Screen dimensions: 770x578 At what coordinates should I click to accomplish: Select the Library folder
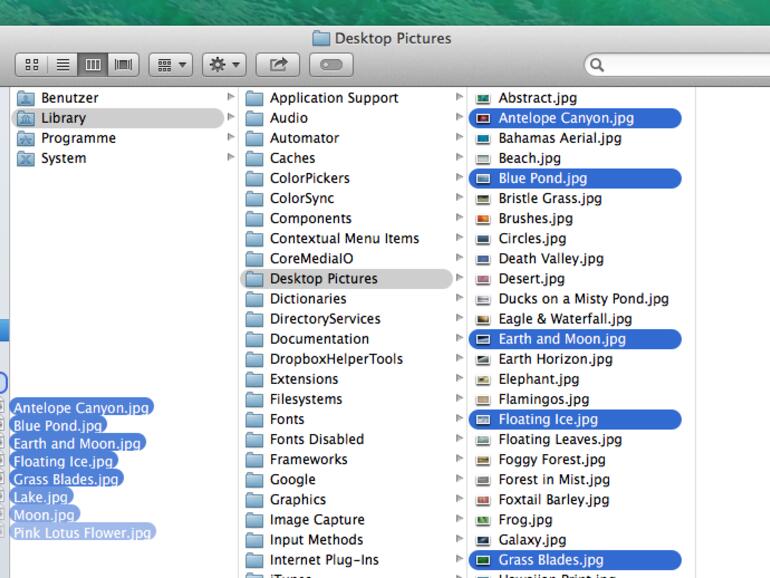point(118,118)
